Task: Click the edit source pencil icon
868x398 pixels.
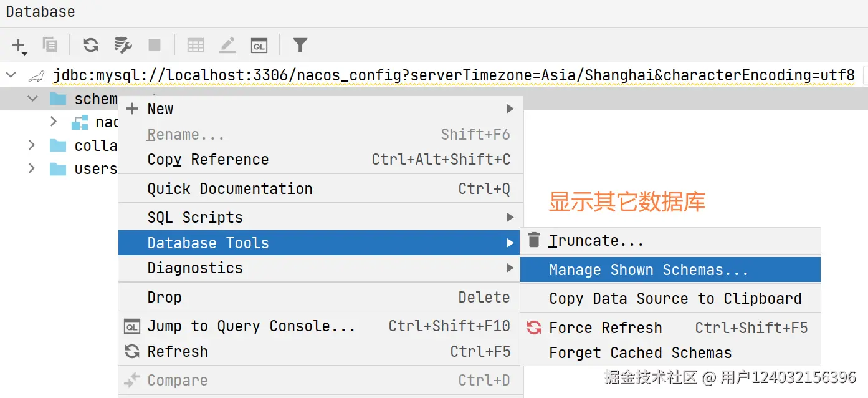Action: [x=227, y=45]
